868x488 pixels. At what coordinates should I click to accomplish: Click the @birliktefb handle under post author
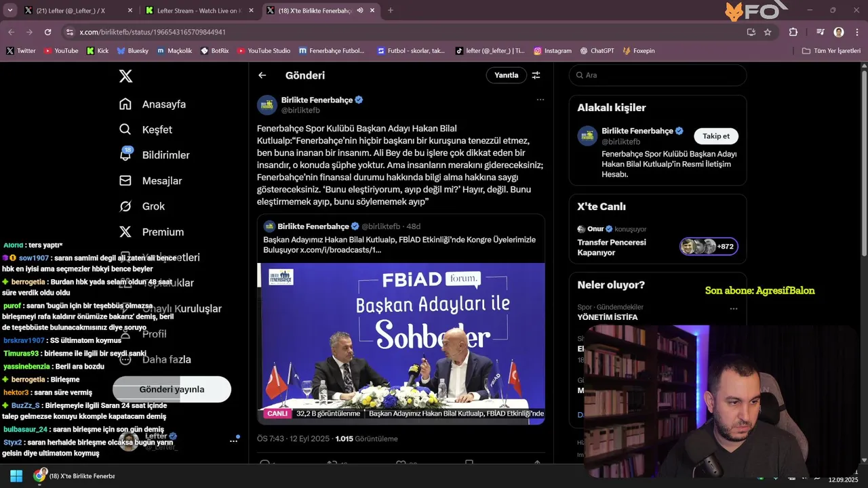300,110
